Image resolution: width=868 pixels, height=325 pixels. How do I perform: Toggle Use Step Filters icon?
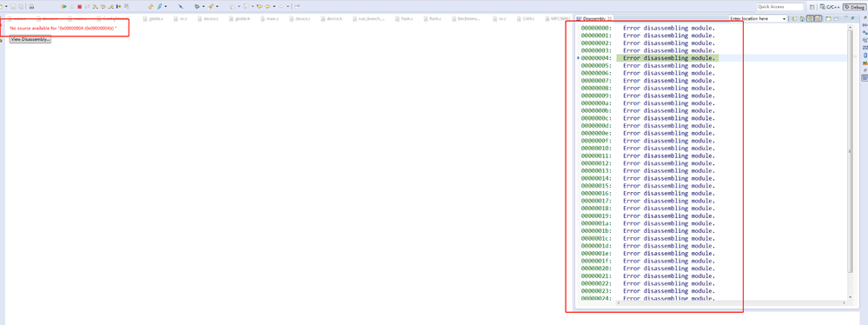tap(127, 7)
